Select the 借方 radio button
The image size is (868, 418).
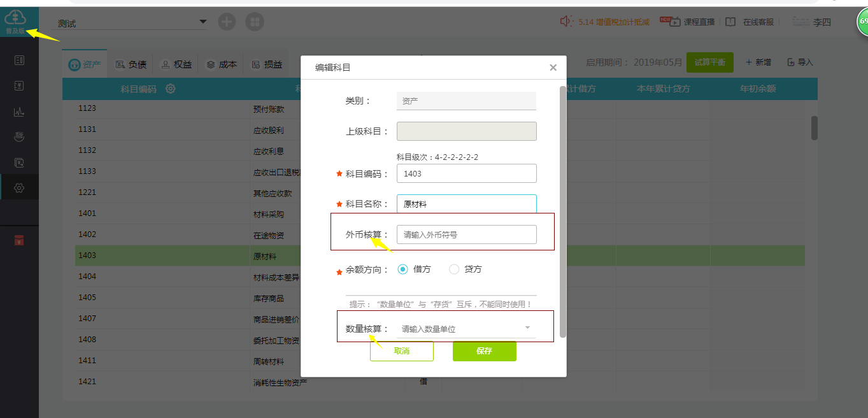tap(402, 270)
